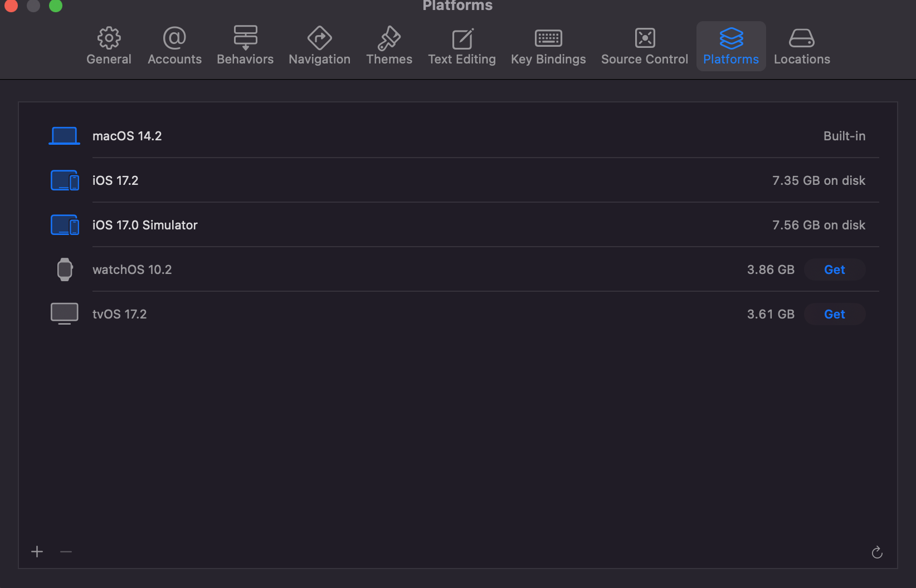The width and height of the screenshot is (916, 588).
Task: Click the Platforms tab label
Action: pos(731,59)
